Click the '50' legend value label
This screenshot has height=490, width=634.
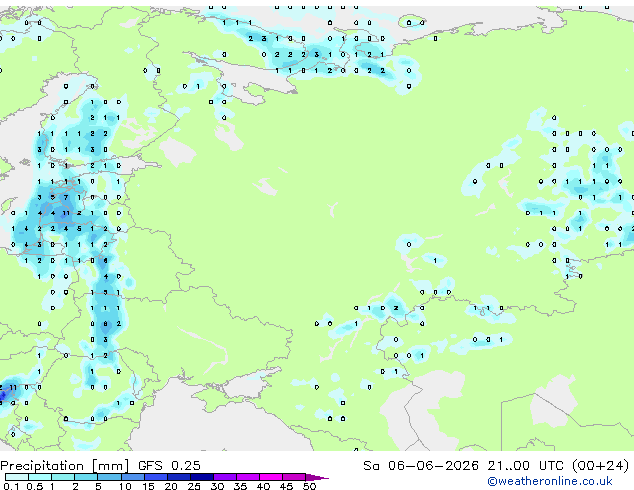(309, 486)
